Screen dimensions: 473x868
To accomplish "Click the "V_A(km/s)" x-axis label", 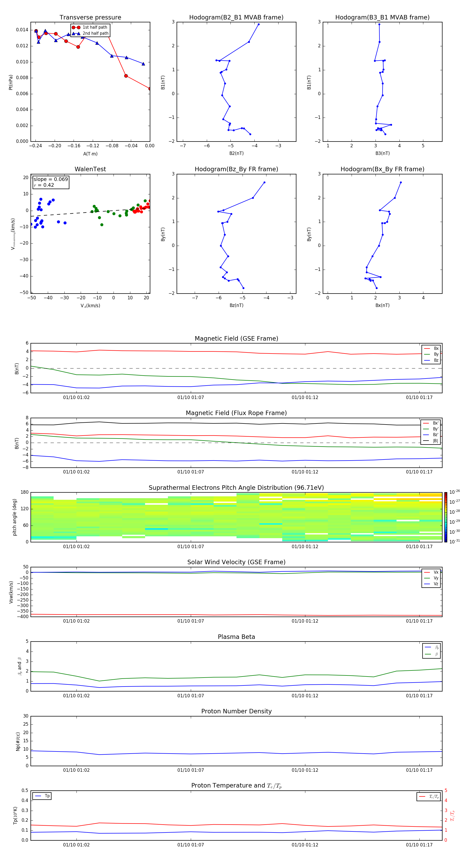I will pos(90,306).
